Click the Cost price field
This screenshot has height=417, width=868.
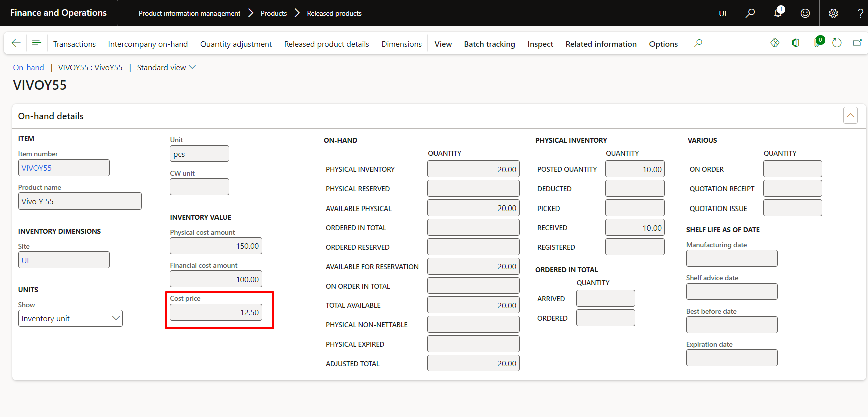pos(216,312)
